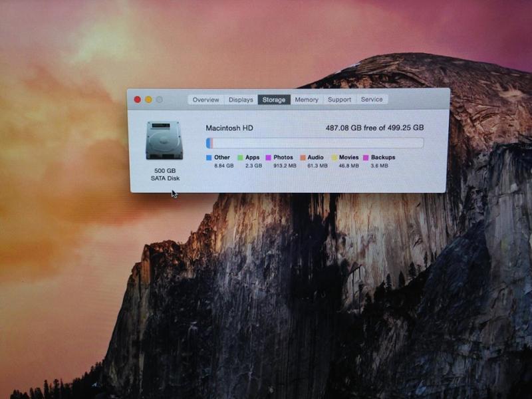Click the '61.3 MB' value

tap(318, 166)
